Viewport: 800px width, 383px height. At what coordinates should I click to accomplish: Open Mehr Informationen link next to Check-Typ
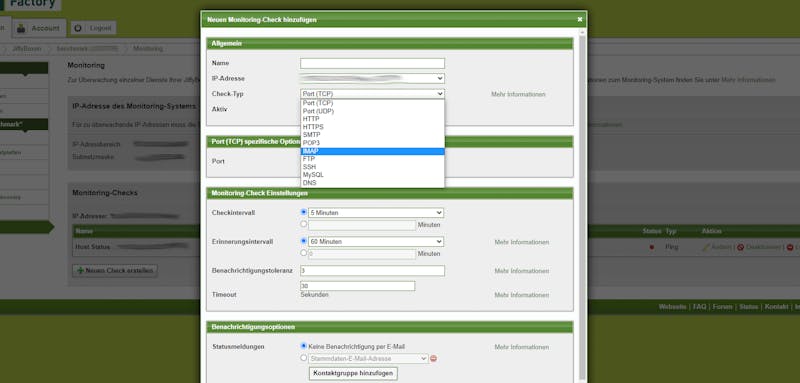518,94
